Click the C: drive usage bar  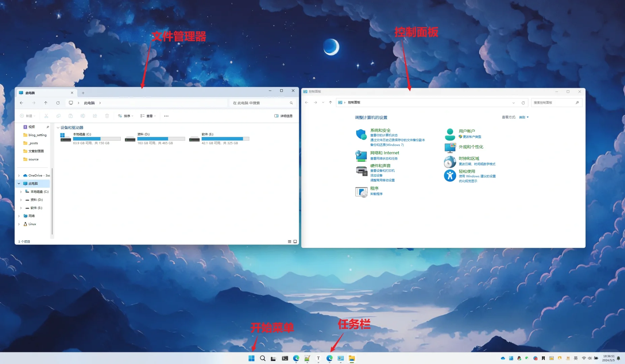[97, 139]
